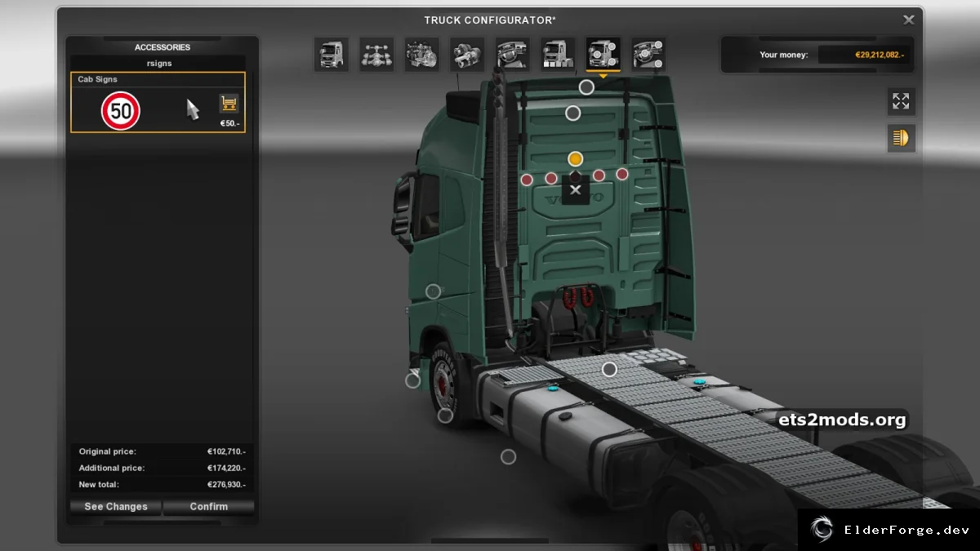Click the ACCESSORIES panel header
This screenshot has width=980, height=551.
[x=163, y=47]
